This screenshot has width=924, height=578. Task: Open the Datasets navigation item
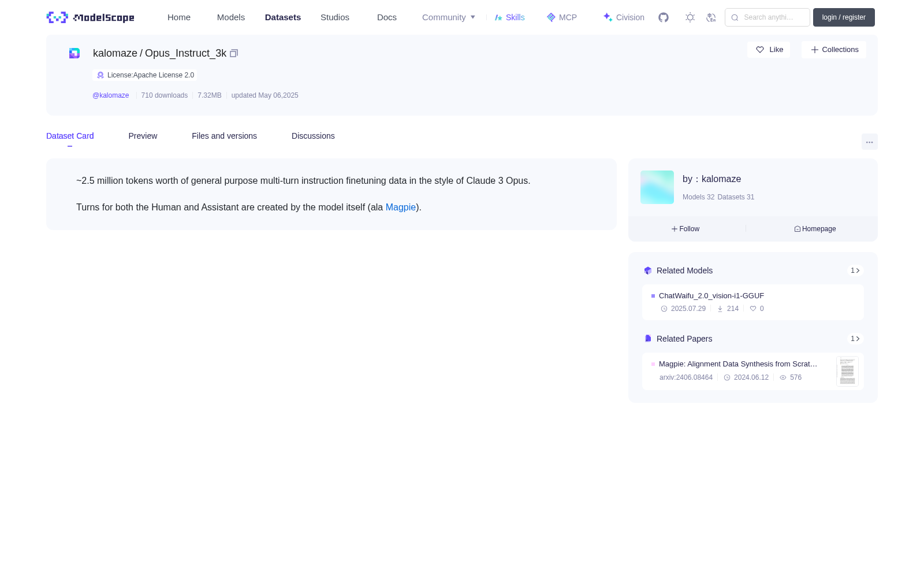coord(283,17)
